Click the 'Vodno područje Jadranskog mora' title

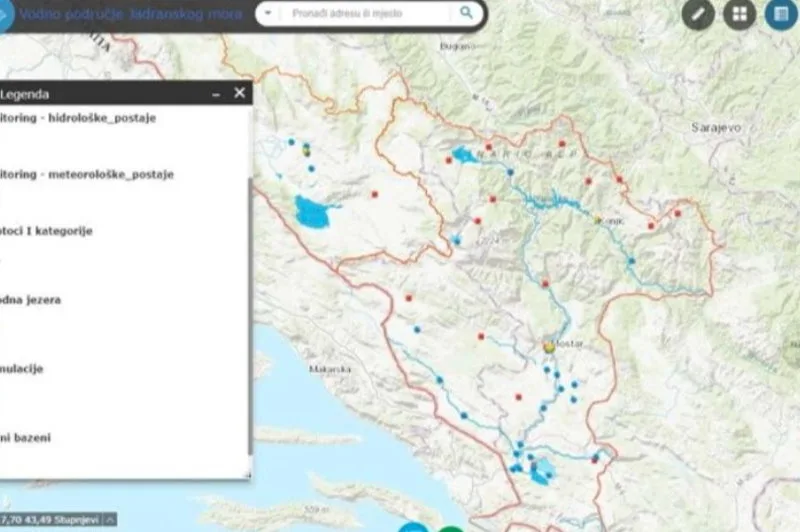click(x=128, y=15)
